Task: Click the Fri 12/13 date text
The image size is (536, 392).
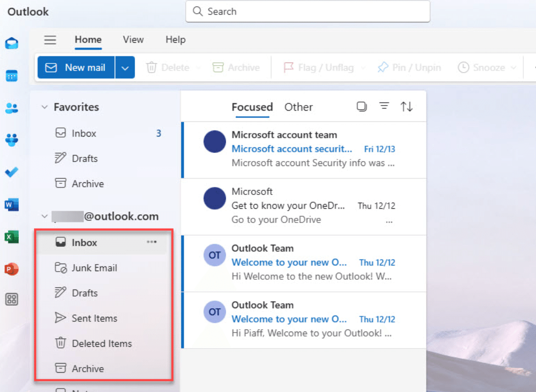Action: click(380, 149)
